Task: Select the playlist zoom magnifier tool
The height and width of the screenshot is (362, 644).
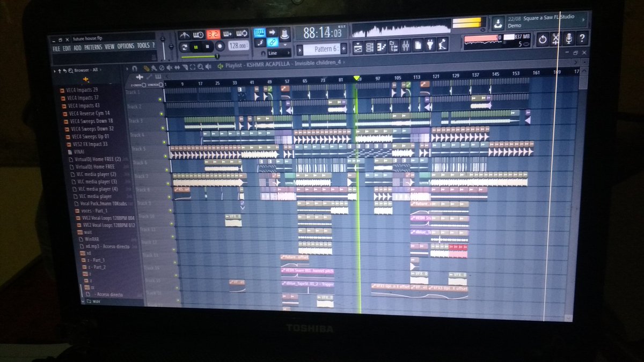Action: pos(200,67)
